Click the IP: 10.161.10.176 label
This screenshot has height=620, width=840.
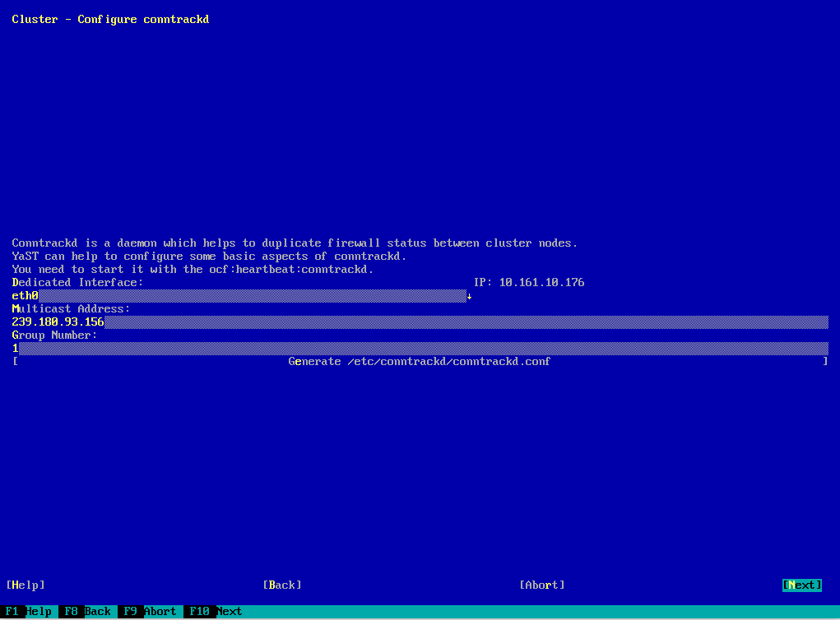tap(529, 282)
